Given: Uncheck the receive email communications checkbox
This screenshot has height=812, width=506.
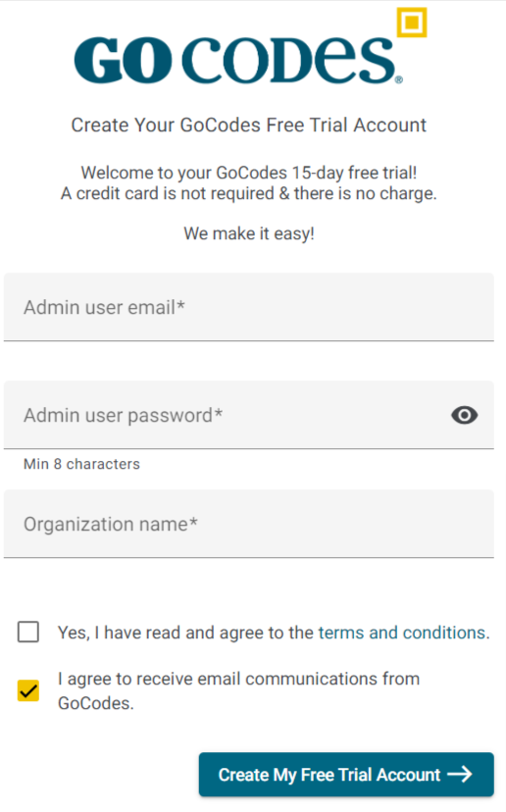Looking at the screenshot, I should (x=28, y=690).
